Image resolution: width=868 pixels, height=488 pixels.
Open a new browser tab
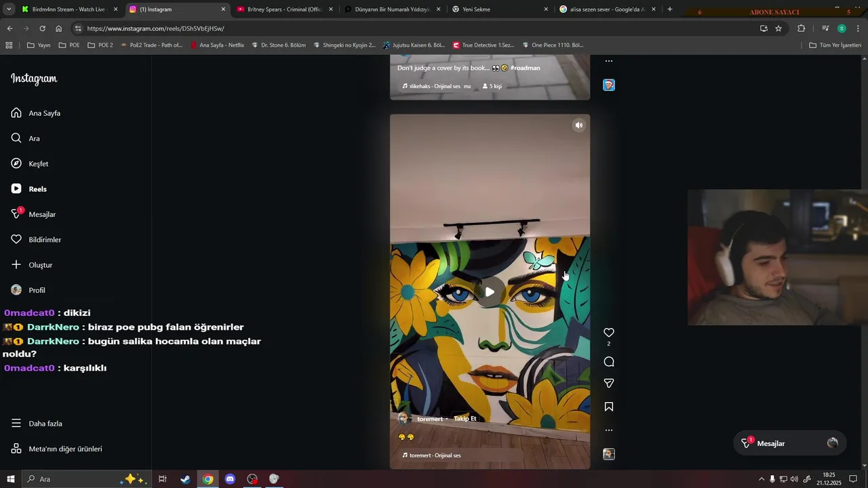click(670, 9)
